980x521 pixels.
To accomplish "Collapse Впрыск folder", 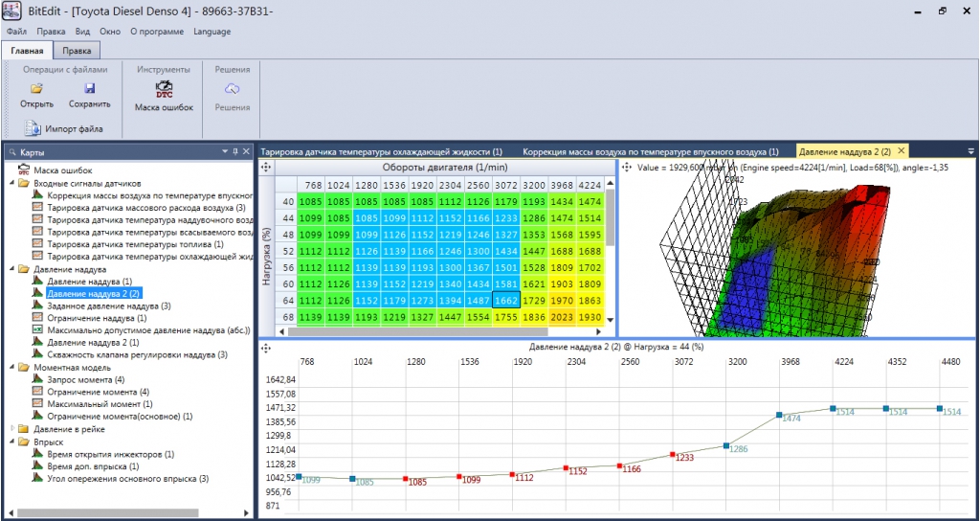I will [13, 442].
